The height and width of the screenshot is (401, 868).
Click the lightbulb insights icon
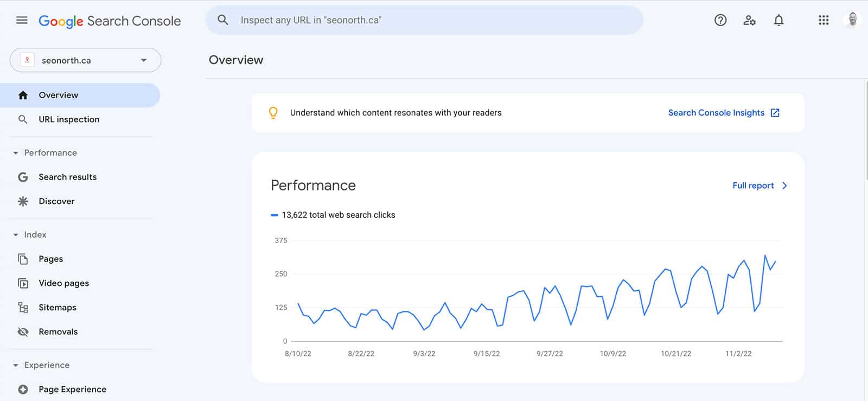pos(273,113)
